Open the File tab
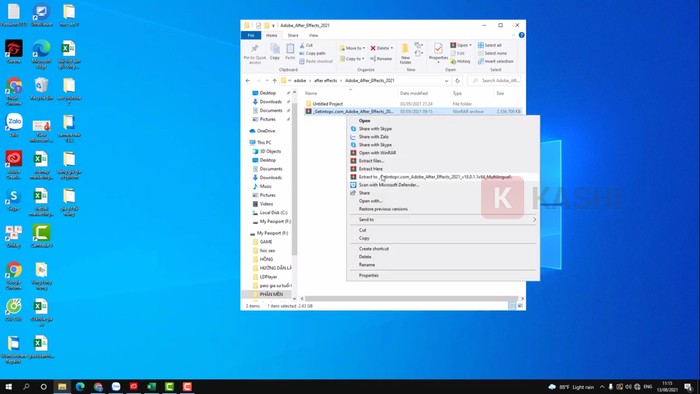The height and width of the screenshot is (394, 700). pyautogui.click(x=251, y=35)
